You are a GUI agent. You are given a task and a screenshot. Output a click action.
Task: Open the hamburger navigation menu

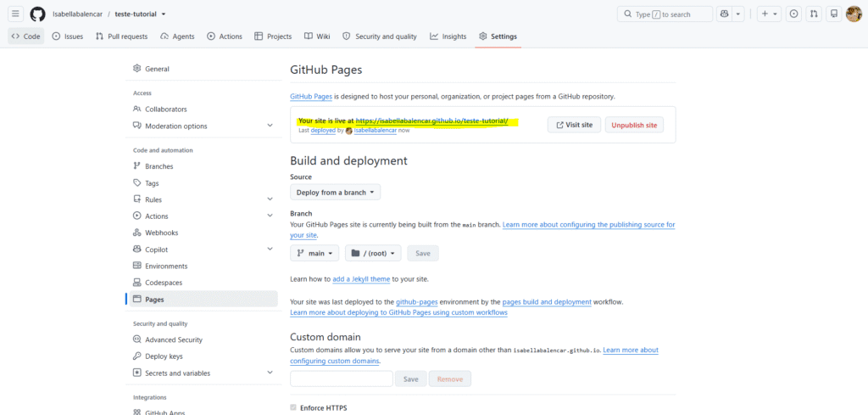pyautogui.click(x=15, y=14)
